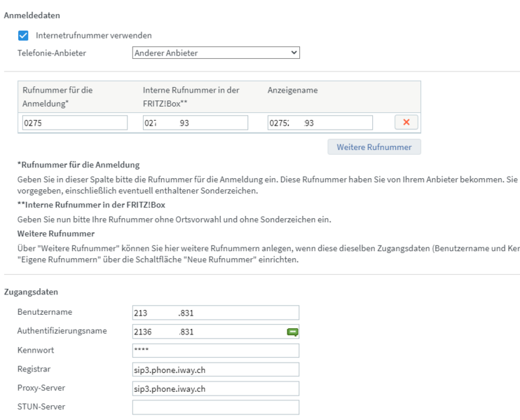Click the Registrar field with sip3.phone.iway.ch

tap(216, 370)
